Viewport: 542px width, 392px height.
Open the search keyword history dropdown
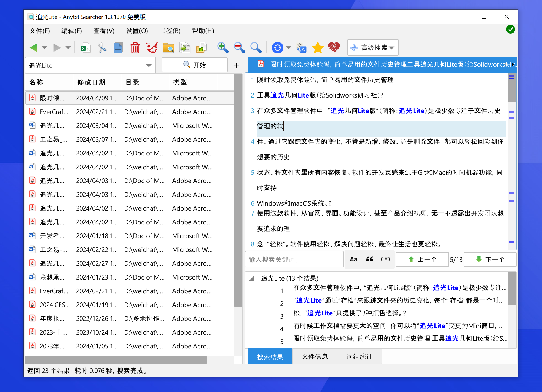pyautogui.click(x=149, y=65)
